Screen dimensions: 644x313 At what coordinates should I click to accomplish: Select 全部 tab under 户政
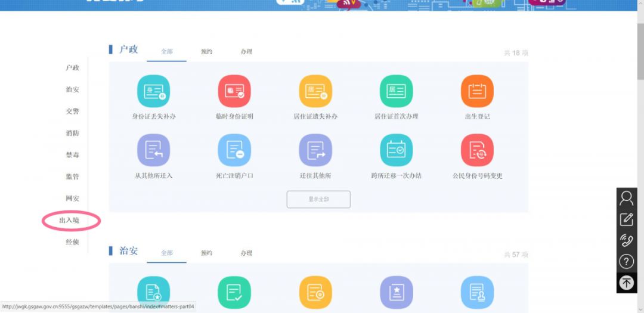[x=166, y=52]
